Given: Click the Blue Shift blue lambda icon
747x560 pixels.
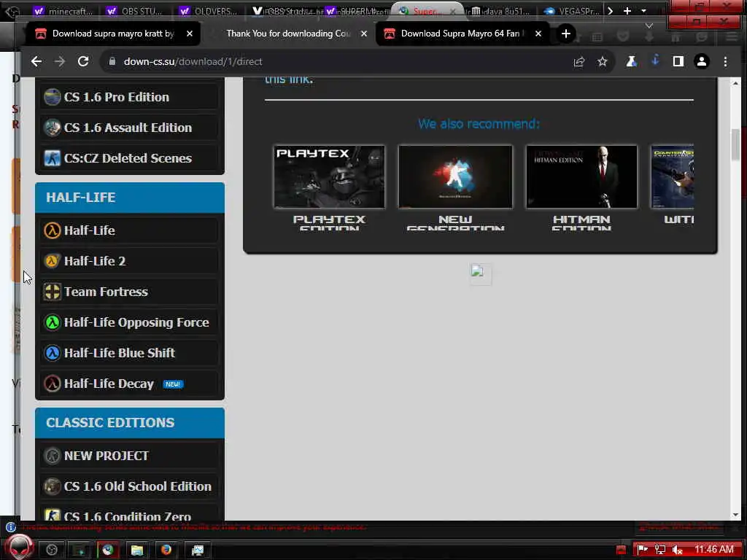Looking at the screenshot, I should click(53, 353).
